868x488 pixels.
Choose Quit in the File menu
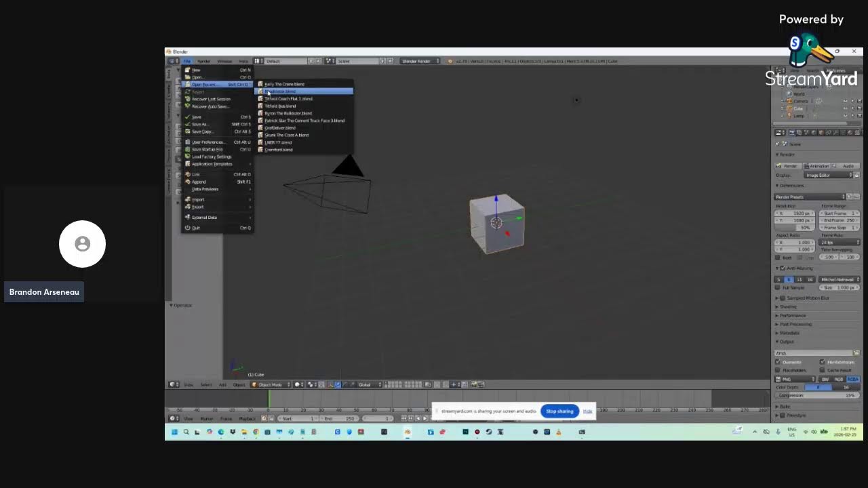click(217, 228)
